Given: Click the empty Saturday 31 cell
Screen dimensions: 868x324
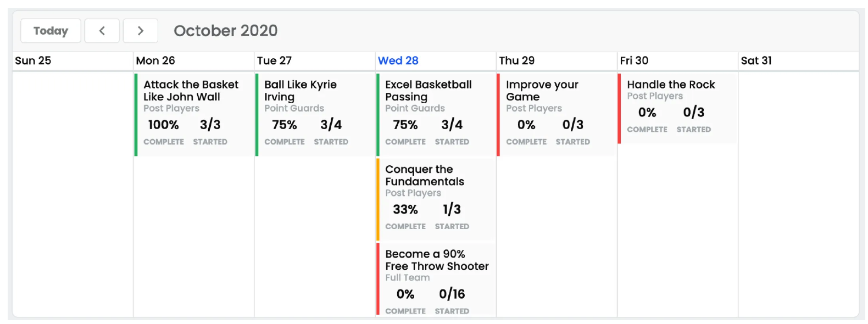Looking at the screenshot, I should point(798,192).
